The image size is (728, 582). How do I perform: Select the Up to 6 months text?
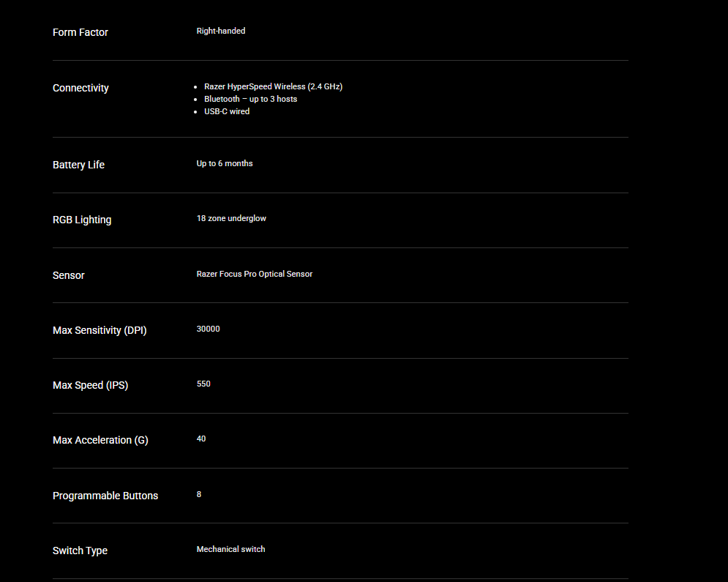point(225,163)
